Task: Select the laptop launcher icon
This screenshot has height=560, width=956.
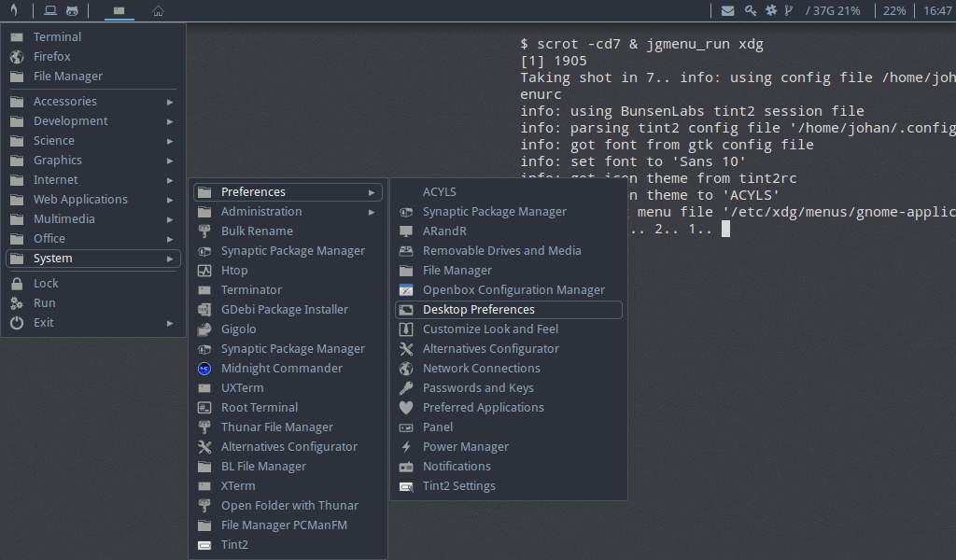Action: coord(50,10)
